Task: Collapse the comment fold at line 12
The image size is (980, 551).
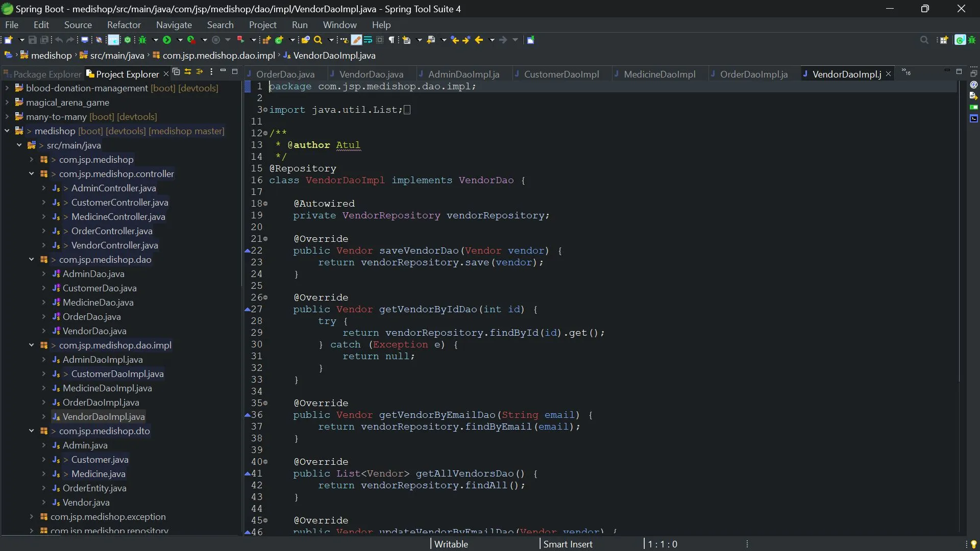Action: [x=265, y=133]
